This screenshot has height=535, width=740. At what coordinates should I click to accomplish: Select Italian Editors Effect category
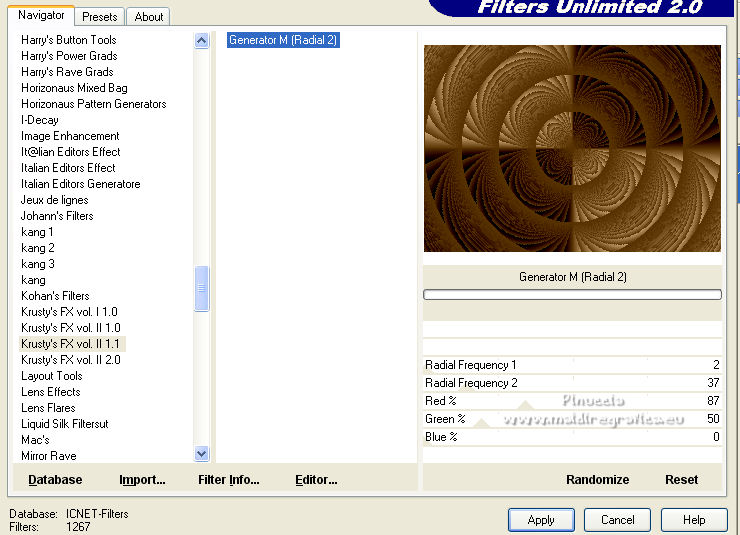click(x=68, y=168)
